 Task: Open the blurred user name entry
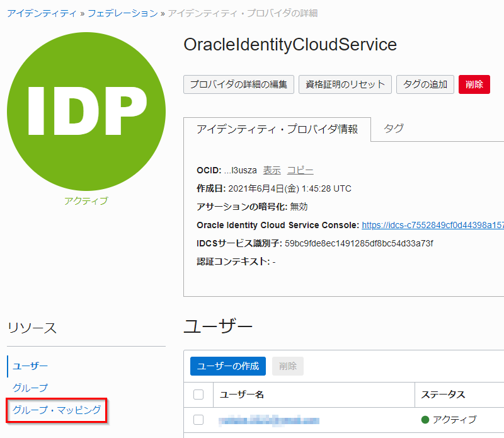(x=269, y=420)
